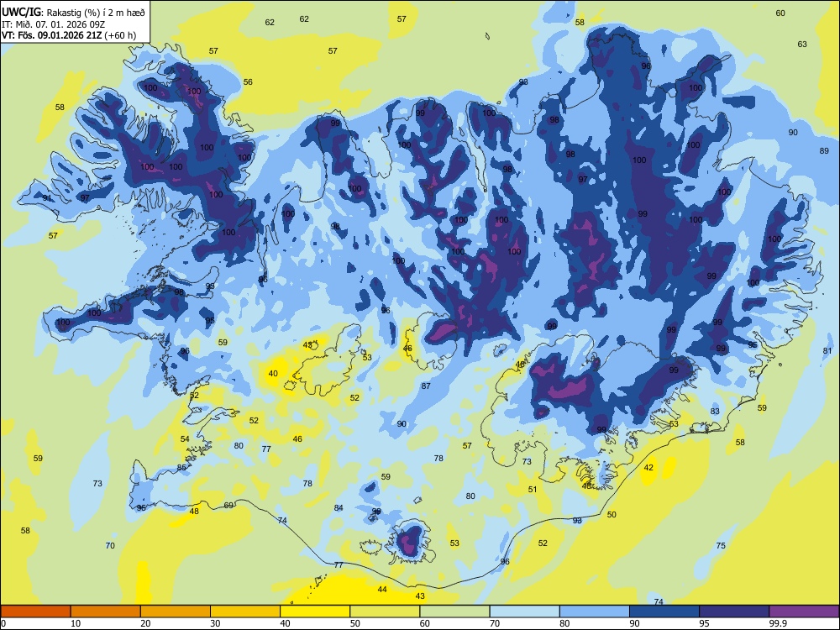The image size is (840, 630).
Task: Click the '10' label on the color scale
Action: [76, 623]
